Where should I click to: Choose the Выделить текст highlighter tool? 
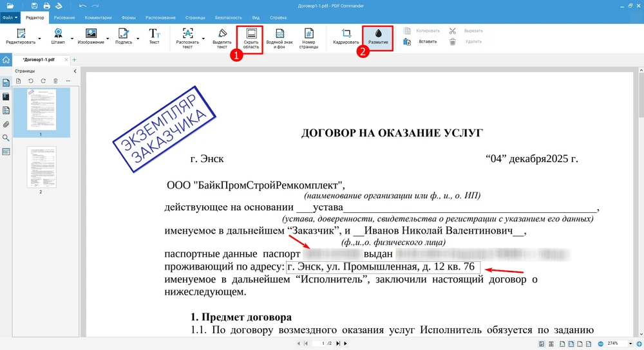222,38
